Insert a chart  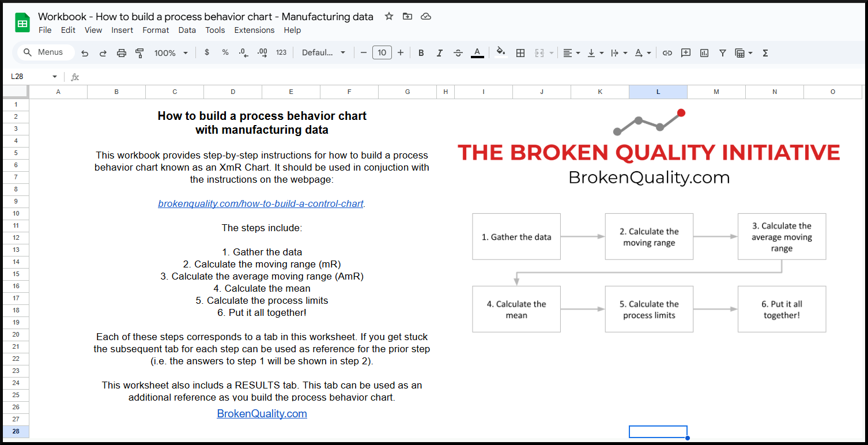tap(704, 53)
